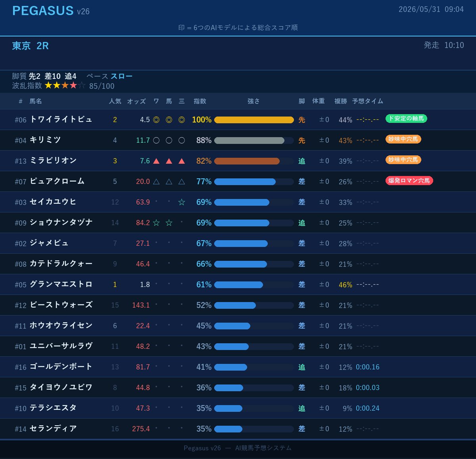The width and height of the screenshot is (476, 459).
Task: Click the 妙味中穴馬 badge in the キリミツ row
Action: pyautogui.click(x=403, y=139)
